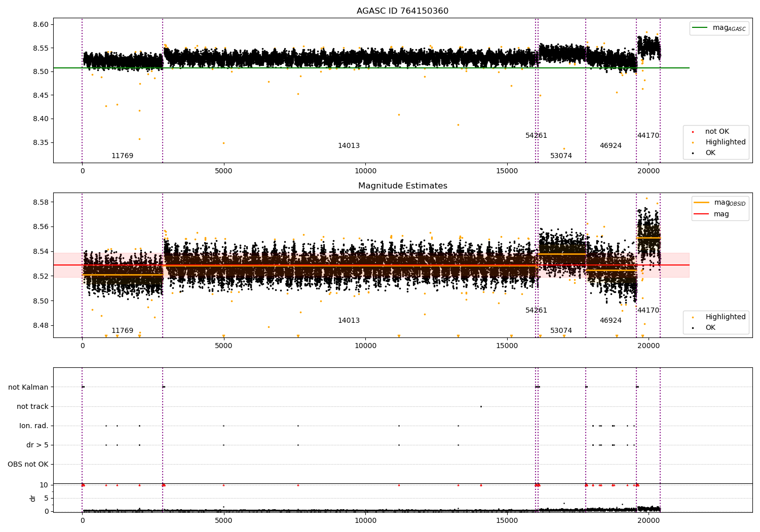Click x-tick 20000 on bottom plot
This screenshot has width=760, height=532.
coord(649,520)
